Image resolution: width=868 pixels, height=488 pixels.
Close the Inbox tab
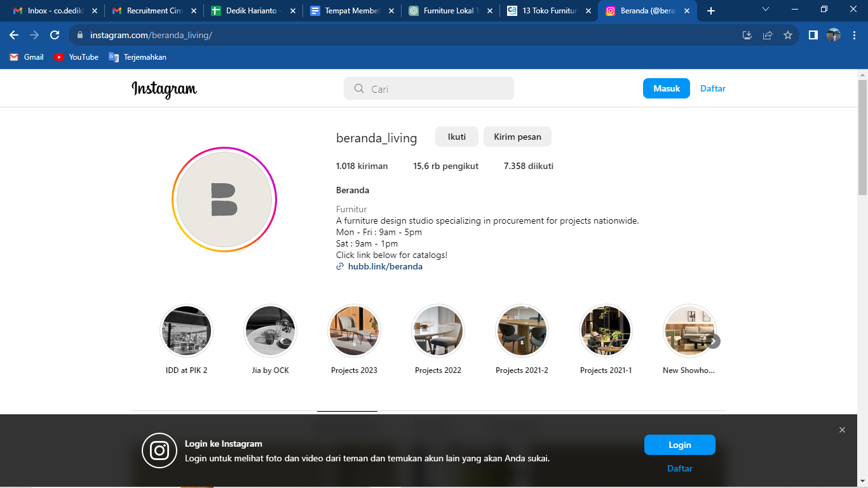coord(95,11)
